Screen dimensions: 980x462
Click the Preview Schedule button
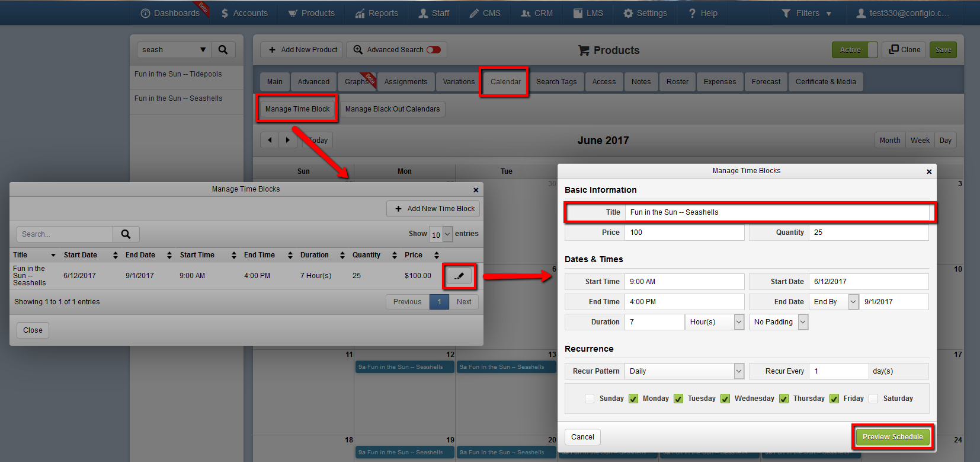893,437
